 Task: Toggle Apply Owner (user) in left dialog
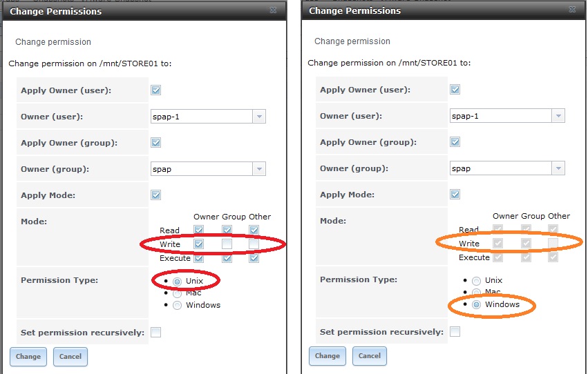pos(156,90)
